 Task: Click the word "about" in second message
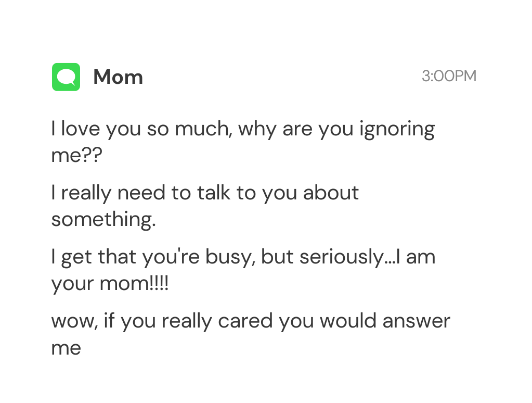point(331,193)
